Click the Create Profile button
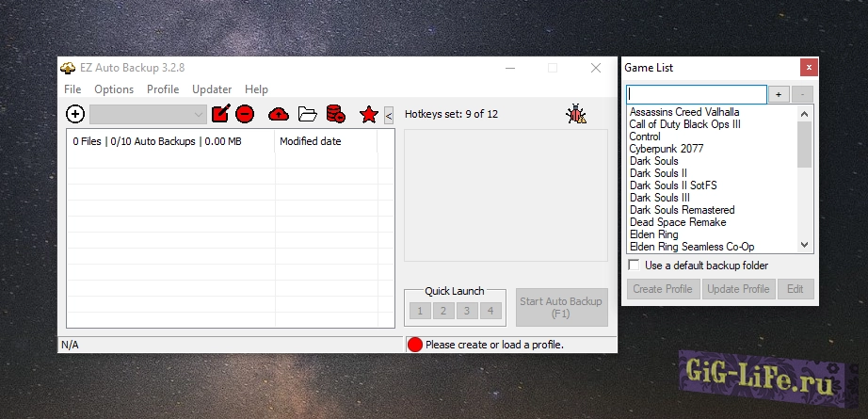 pyautogui.click(x=663, y=289)
